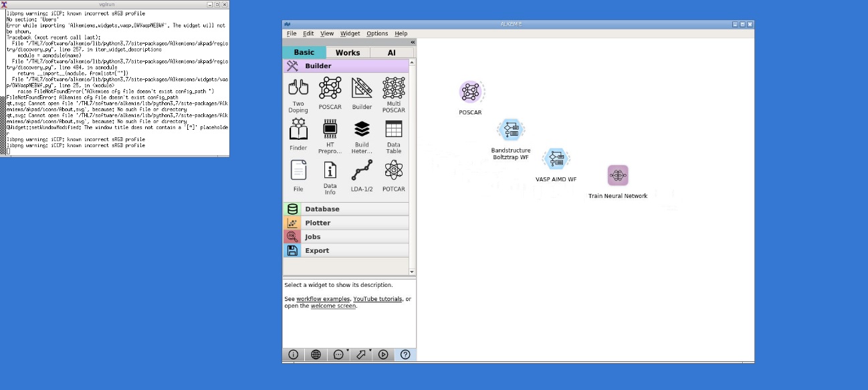Expand the Database category
868x390 pixels.
point(345,209)
